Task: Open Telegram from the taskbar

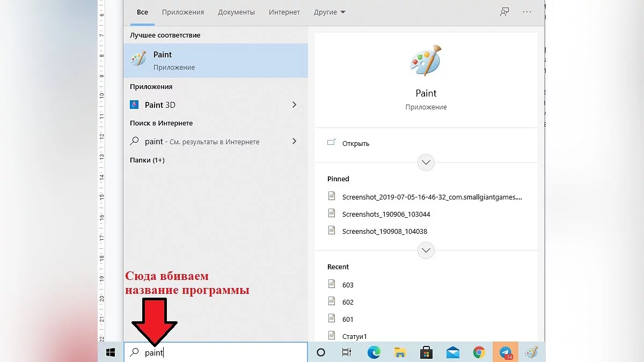Action: (506, 352)
